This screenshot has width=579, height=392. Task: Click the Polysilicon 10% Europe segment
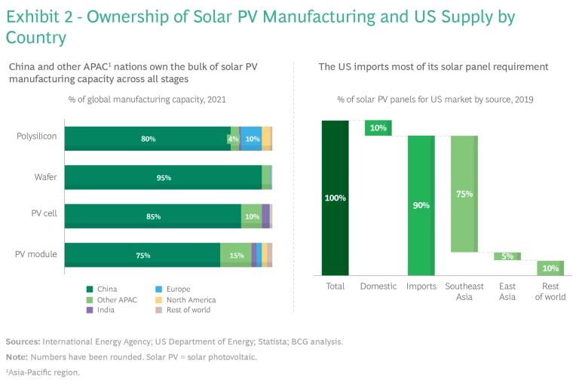(252, 139)
